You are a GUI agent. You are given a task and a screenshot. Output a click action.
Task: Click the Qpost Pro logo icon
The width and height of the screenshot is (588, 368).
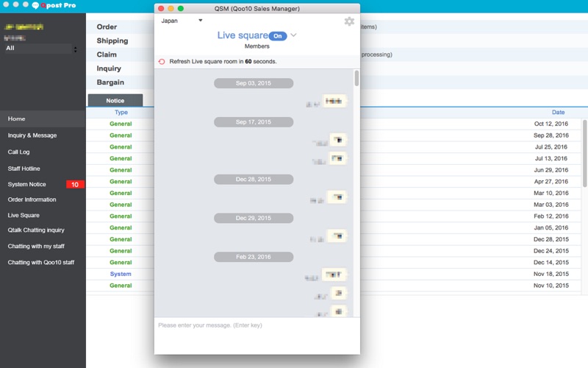35,5
